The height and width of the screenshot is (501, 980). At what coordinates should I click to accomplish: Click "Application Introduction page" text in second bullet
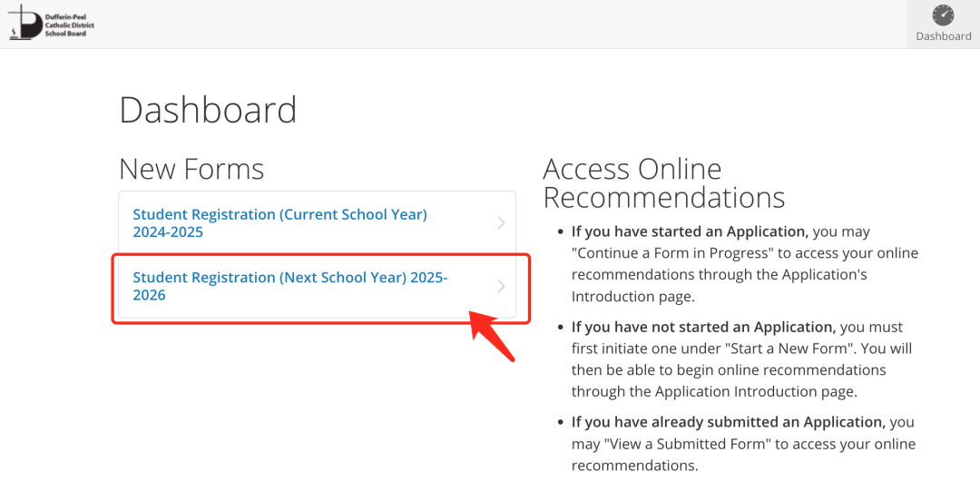pos(756,391)
